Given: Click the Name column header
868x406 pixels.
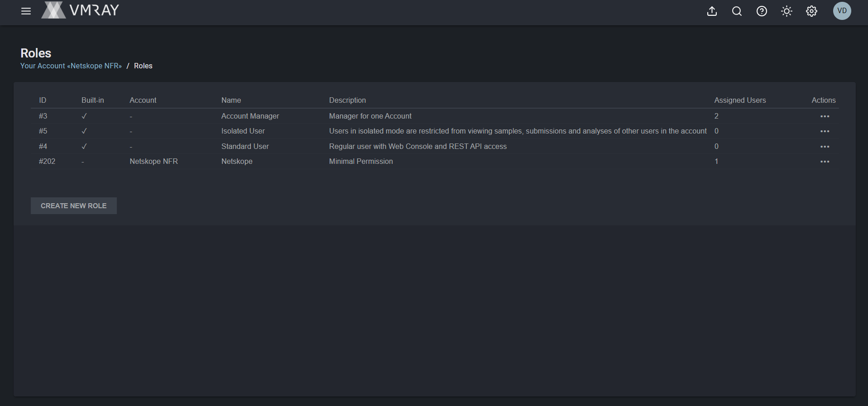Looking at the screenshot, I should 231,100.
